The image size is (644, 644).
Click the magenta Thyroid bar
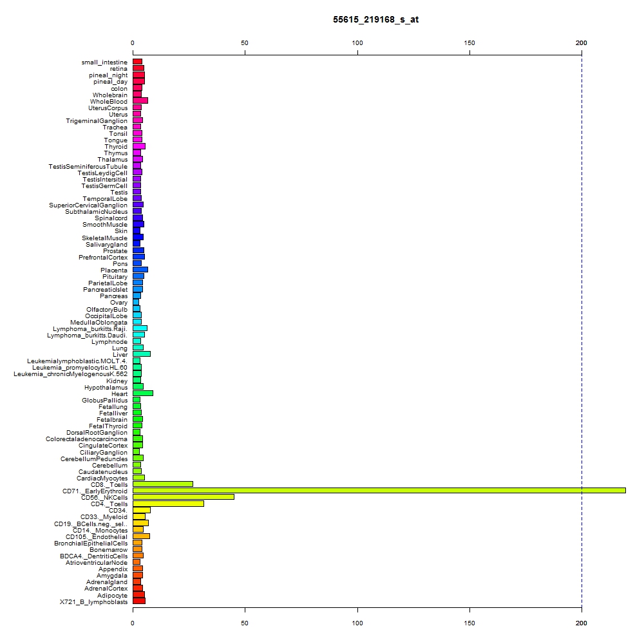[139, 146]
